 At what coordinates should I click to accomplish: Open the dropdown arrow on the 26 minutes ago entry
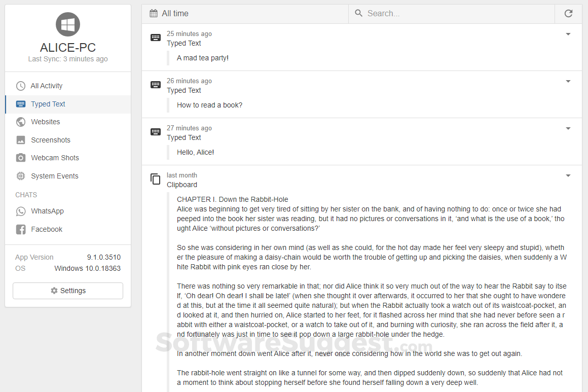[x=568, y=82]
